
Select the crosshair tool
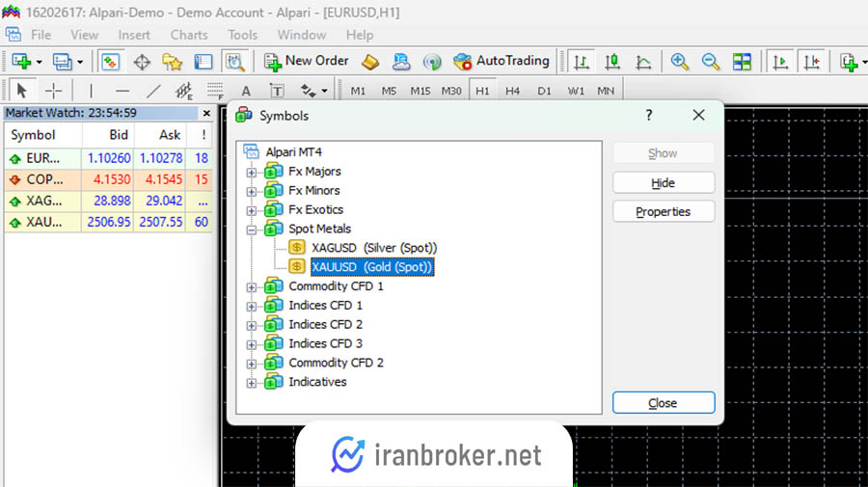pyautogui.click(x=53, y=91)
